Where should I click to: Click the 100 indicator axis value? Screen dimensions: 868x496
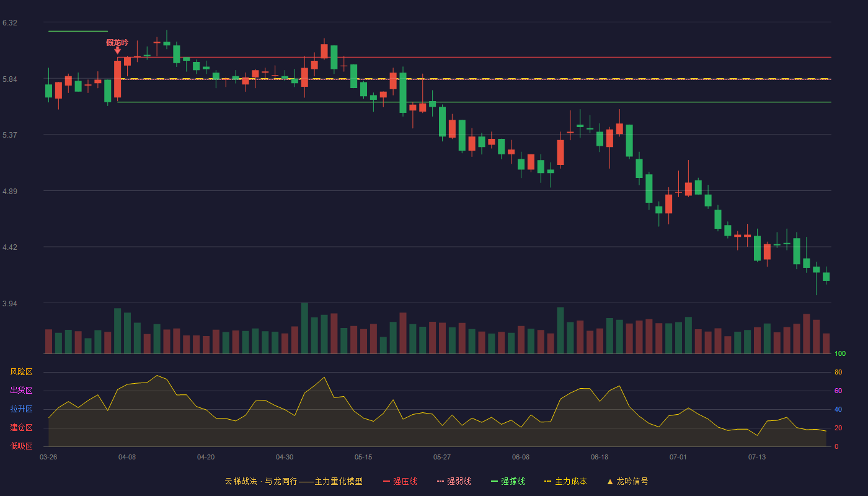[x=840, y=354]
